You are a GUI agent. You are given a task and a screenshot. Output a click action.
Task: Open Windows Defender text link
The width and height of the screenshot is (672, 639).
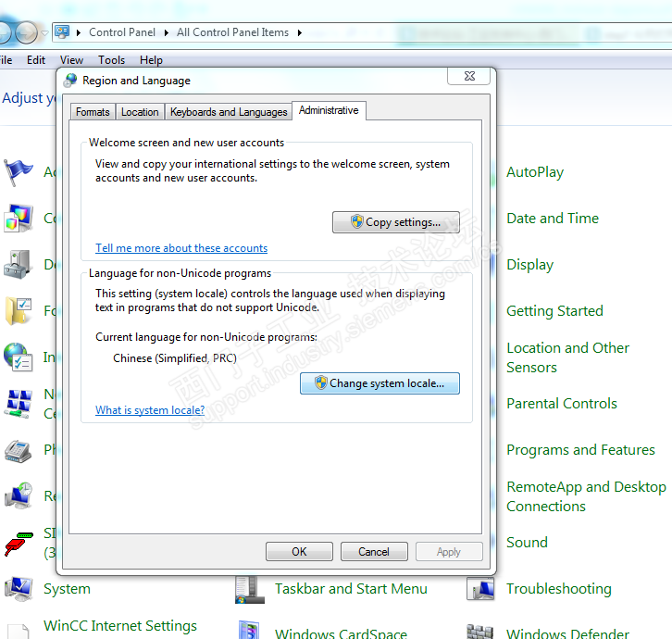click(x=567, y=633)
